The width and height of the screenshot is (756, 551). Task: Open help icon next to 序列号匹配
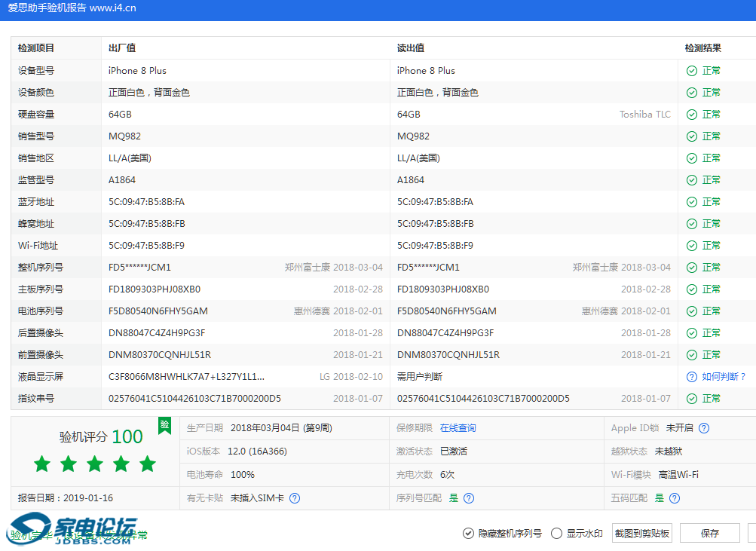469,498
